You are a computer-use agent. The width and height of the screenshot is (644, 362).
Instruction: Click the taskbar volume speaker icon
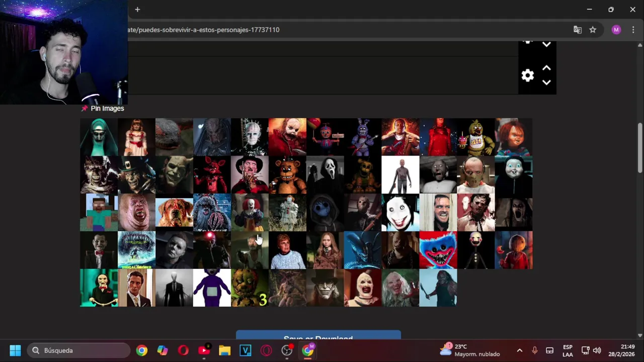coord(597,350)
